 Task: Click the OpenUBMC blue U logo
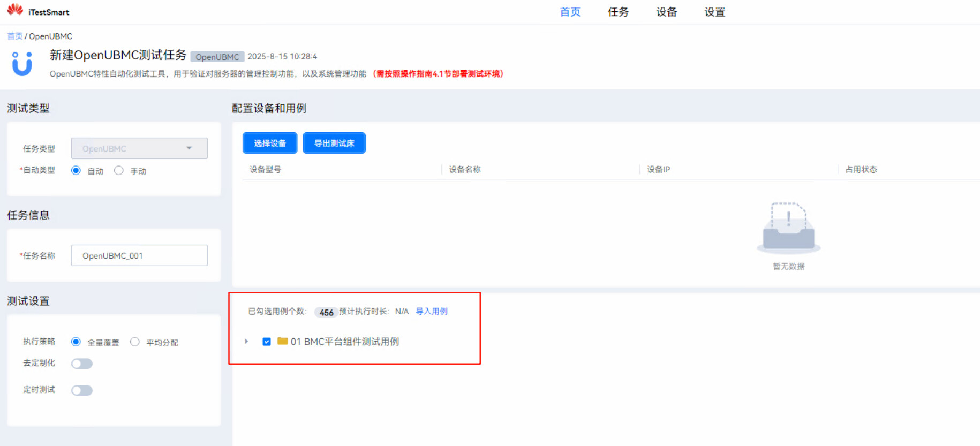tap(22, 64)
